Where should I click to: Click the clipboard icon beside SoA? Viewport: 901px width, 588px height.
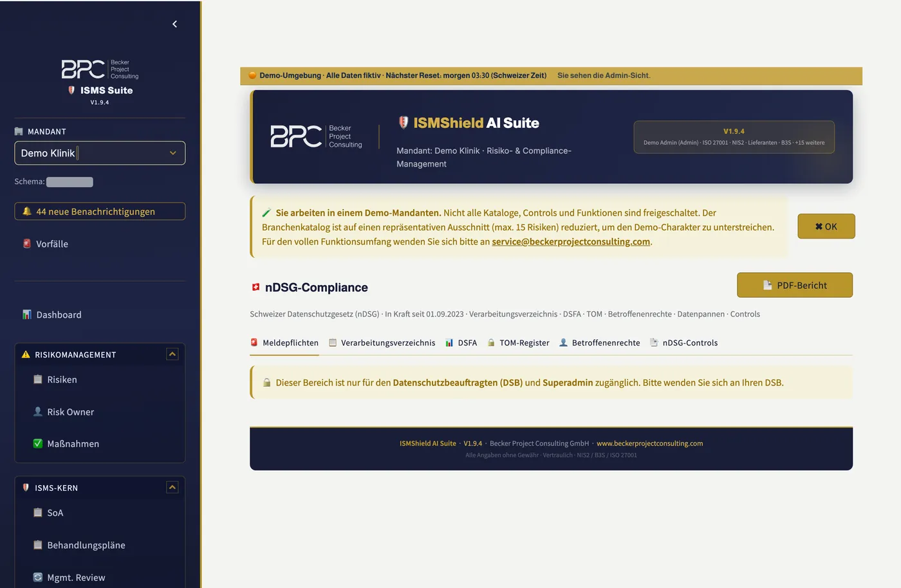pyautogui.click(x=38, y=513)
